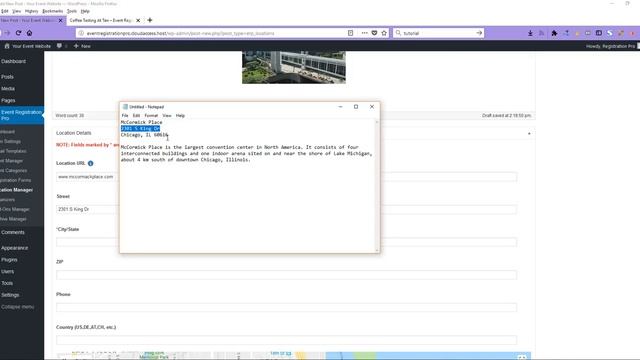Click the Country input field

point(287,340)
